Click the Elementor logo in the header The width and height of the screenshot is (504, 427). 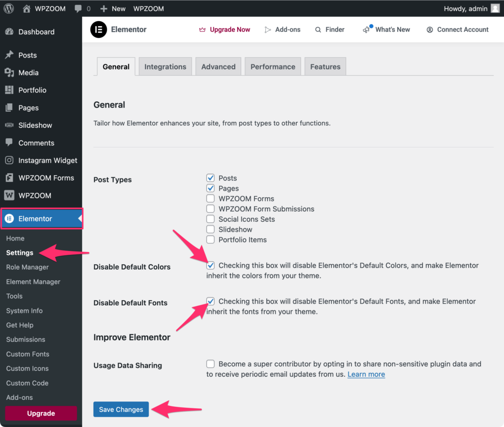pos(98,30)
